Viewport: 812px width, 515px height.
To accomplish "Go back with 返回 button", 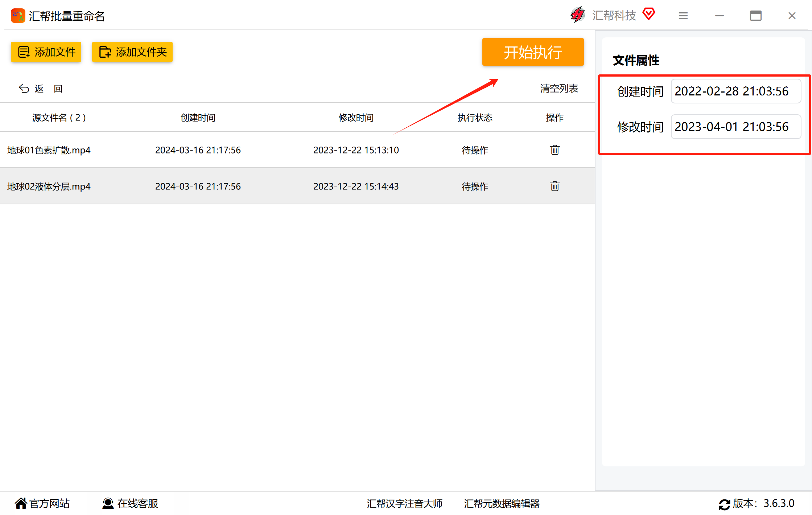I will [x=41, y=89].
